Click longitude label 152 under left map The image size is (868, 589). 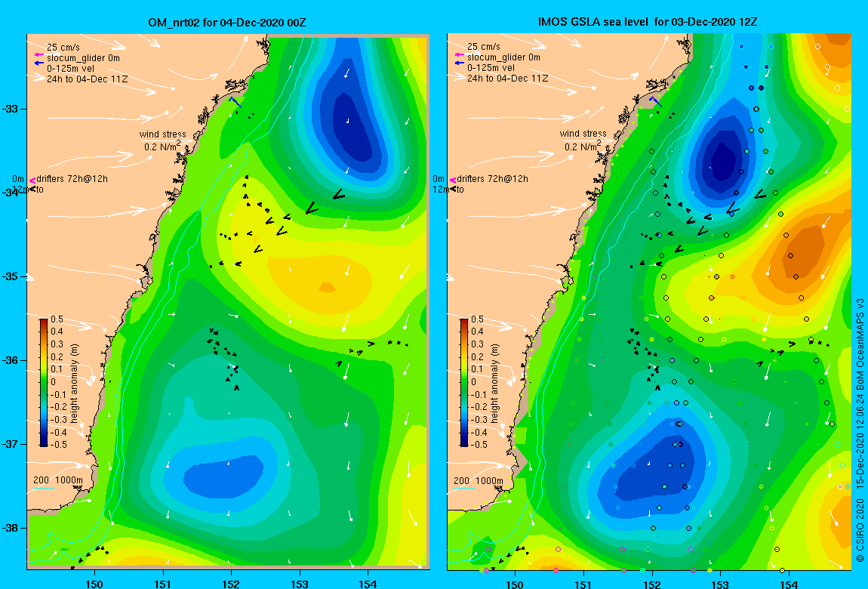tap(232, 584)
